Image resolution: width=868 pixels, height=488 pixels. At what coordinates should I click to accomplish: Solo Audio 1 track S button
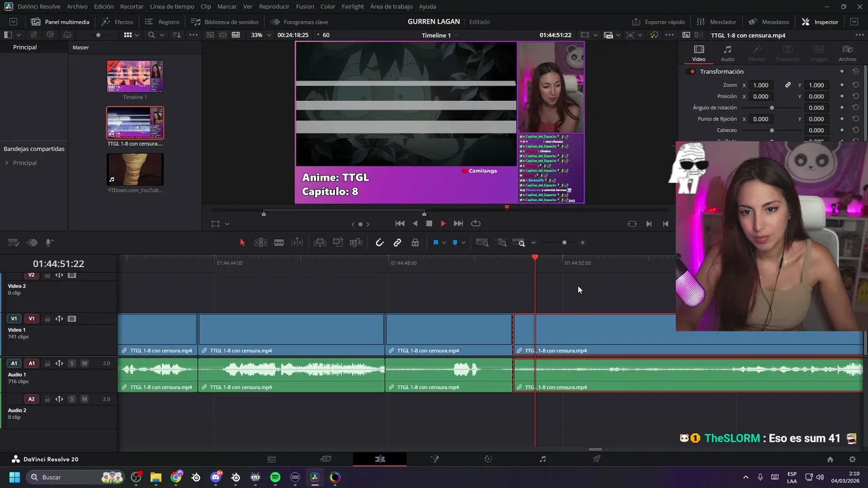coord(72,363)
